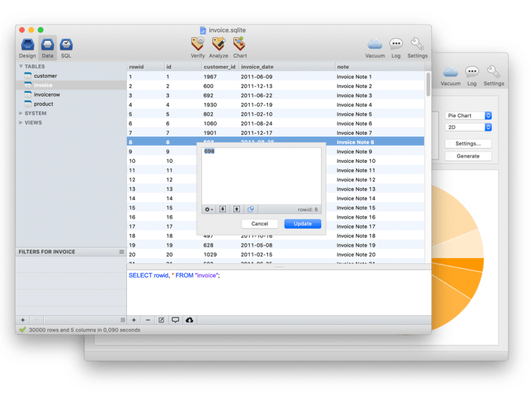Click the edit row pencil icon

click(161, 320)
